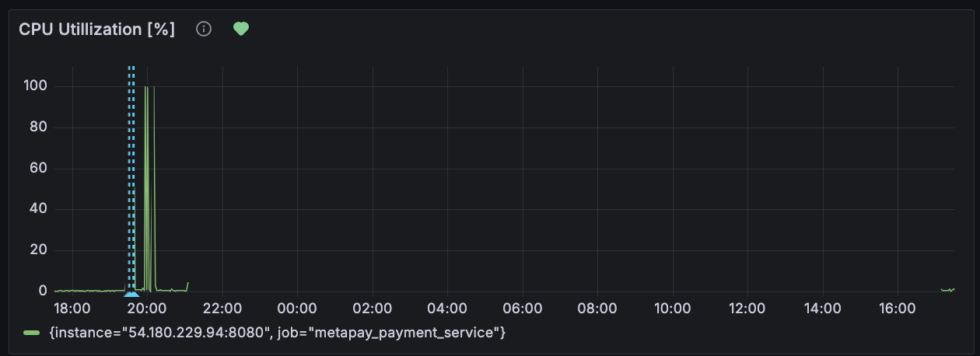Click the green legend color swatch
This screenshot has height=356, width=980.
[x=32, y=333]
